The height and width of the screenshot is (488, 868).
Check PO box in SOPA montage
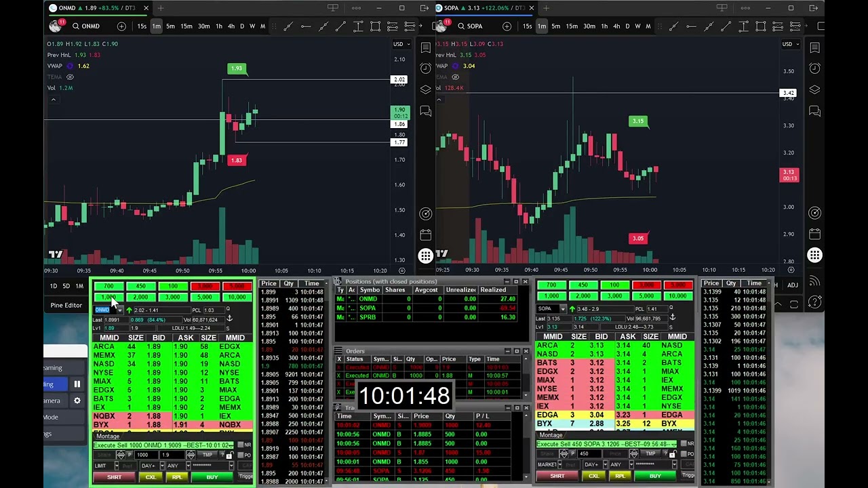pos(682,453)
